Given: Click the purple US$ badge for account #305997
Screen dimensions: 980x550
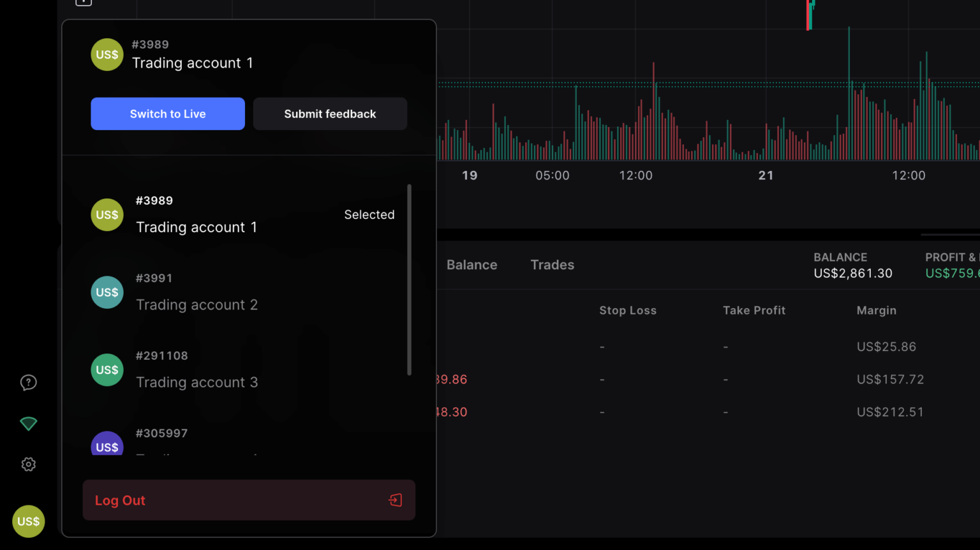Looking at the screenshot, I should click(107, 444).
